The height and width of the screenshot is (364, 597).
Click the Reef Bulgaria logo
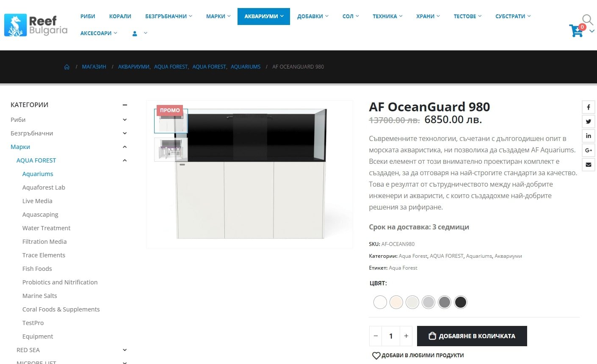tap(36, 25)
